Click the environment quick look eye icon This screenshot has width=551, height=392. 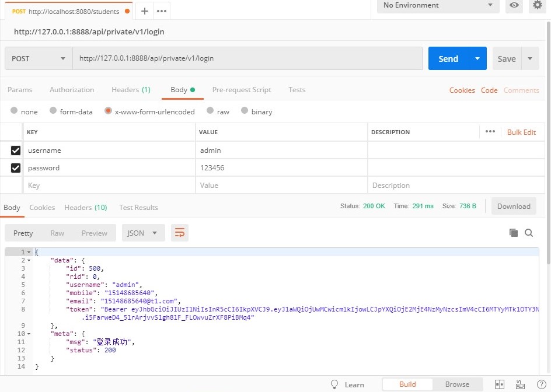coord(514,5)
